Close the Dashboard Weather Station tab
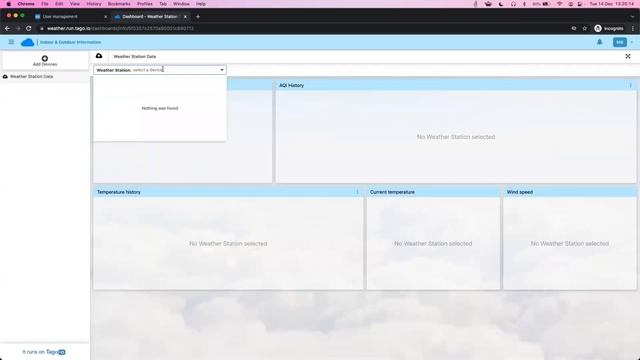640x360 pixels. click(x=185, y=17)
